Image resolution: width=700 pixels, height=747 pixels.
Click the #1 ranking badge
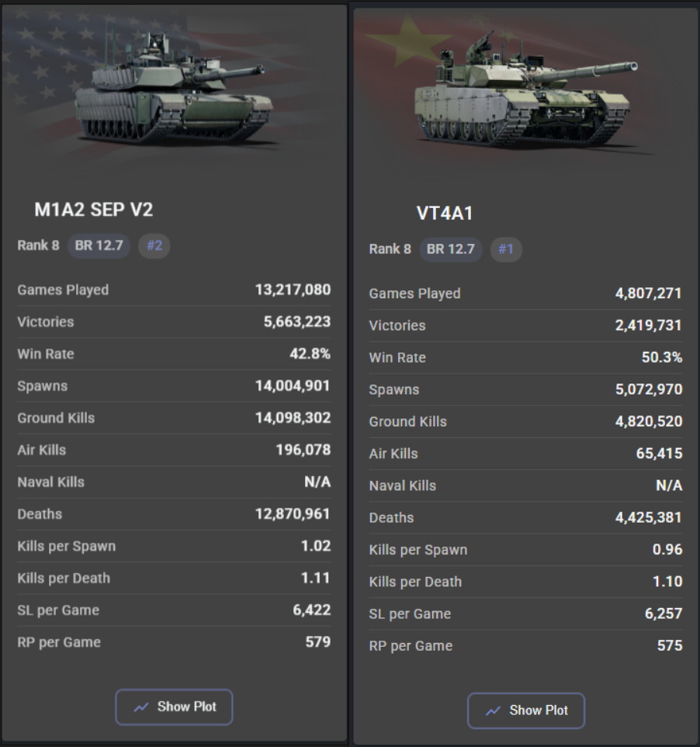coord(506,249)
